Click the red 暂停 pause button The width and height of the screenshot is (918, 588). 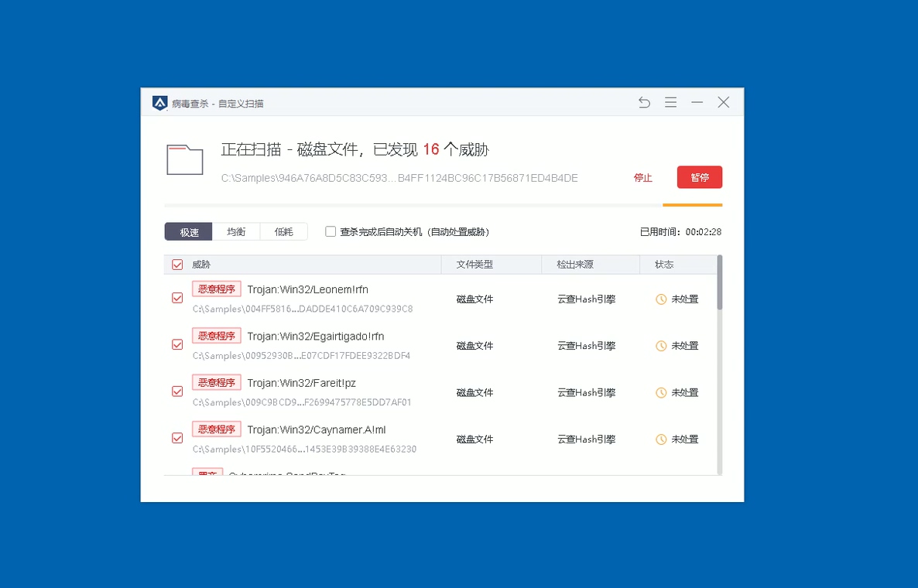[x=700, y=177]
